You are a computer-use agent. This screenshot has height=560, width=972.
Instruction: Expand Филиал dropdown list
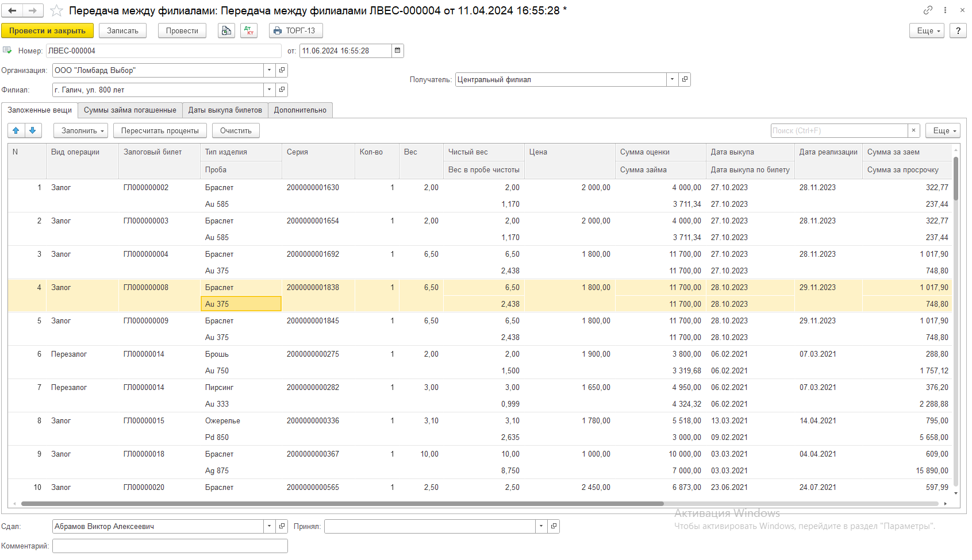point(270,90)
